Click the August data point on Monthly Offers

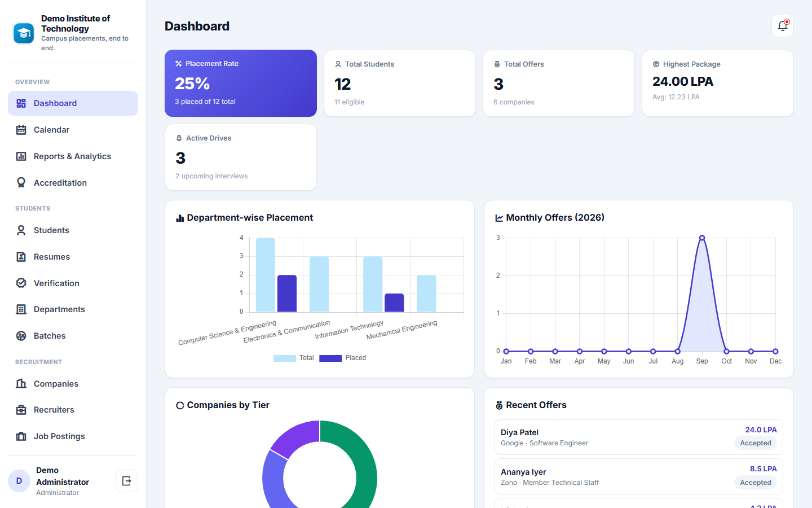(x=678, y=351)
